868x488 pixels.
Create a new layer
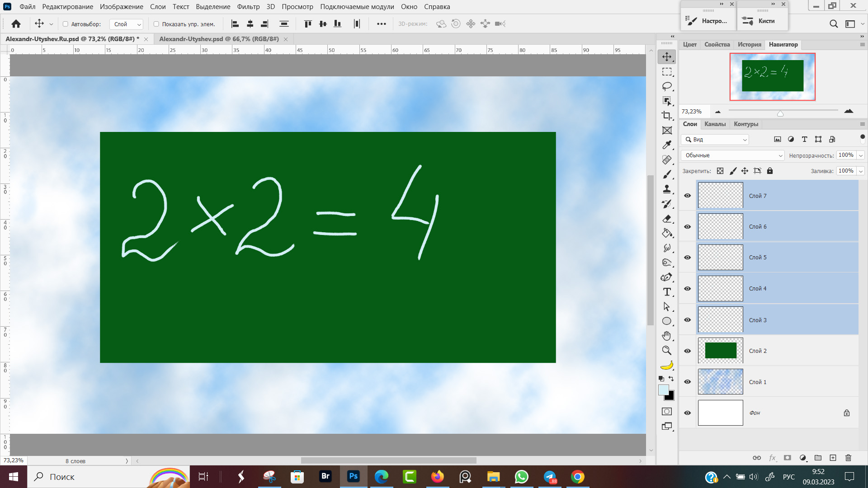[833, 458]
